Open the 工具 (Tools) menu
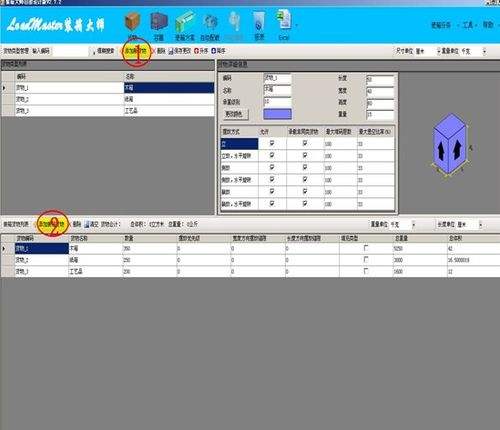This screenshot has width=500, height=430. [468, 25]
